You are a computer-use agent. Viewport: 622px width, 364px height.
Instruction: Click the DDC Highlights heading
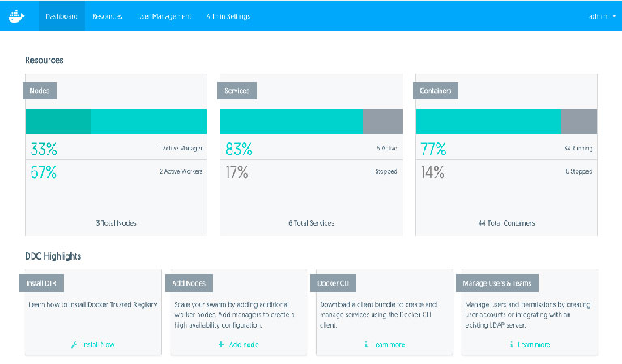tap(53, 256)
